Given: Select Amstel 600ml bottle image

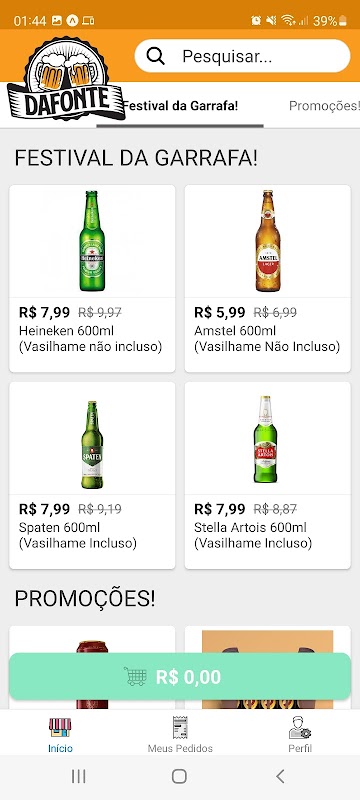Looking at the screenshot, I should (268, 241).
